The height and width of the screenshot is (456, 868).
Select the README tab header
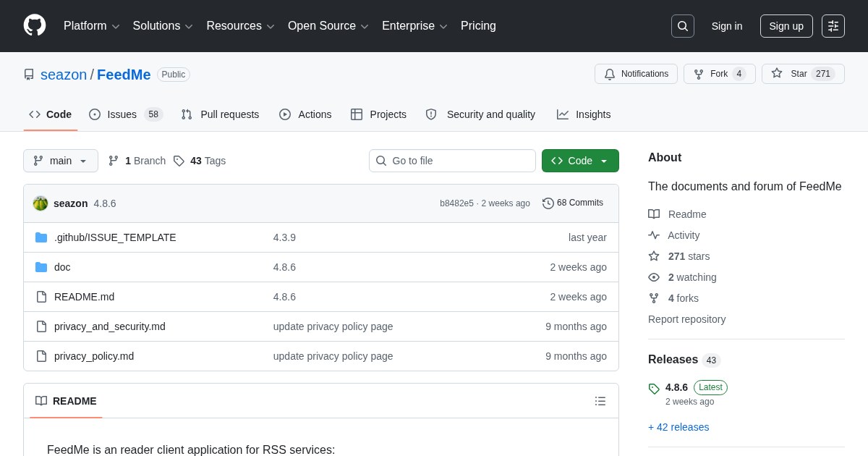pyautogui.click(x=66, y=401)
